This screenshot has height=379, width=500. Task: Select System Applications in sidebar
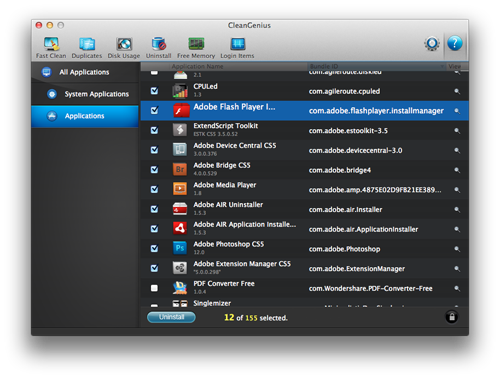[x=85, y=94]
